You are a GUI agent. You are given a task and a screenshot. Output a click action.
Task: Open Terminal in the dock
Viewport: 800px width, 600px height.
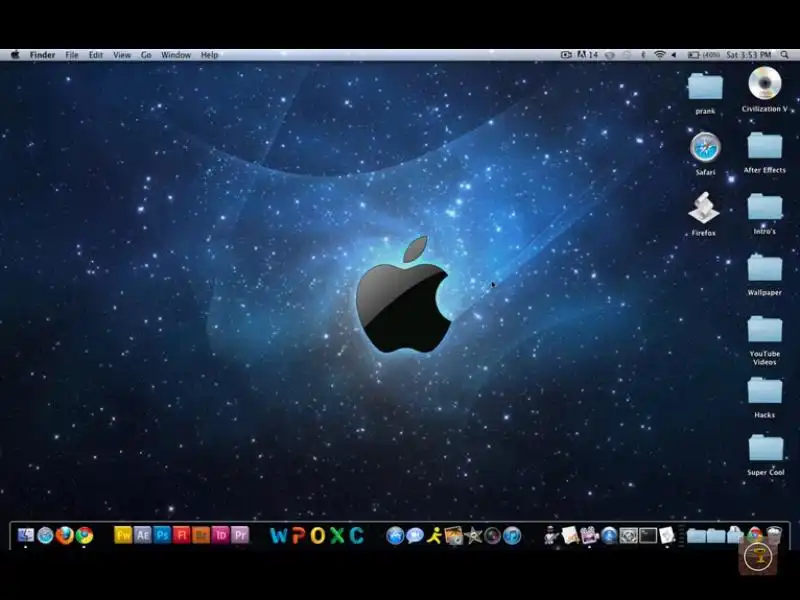(648, 535)
